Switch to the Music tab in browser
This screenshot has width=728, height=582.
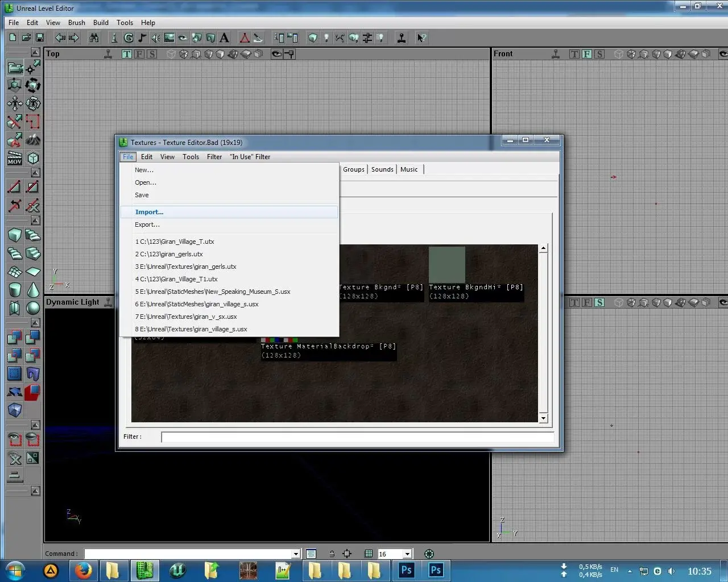[409, 169]
